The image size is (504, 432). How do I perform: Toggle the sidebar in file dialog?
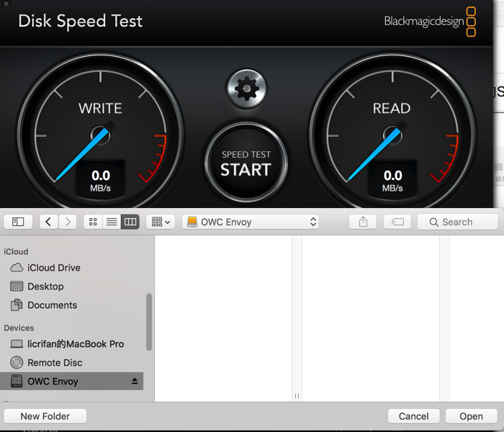(18, 222)
